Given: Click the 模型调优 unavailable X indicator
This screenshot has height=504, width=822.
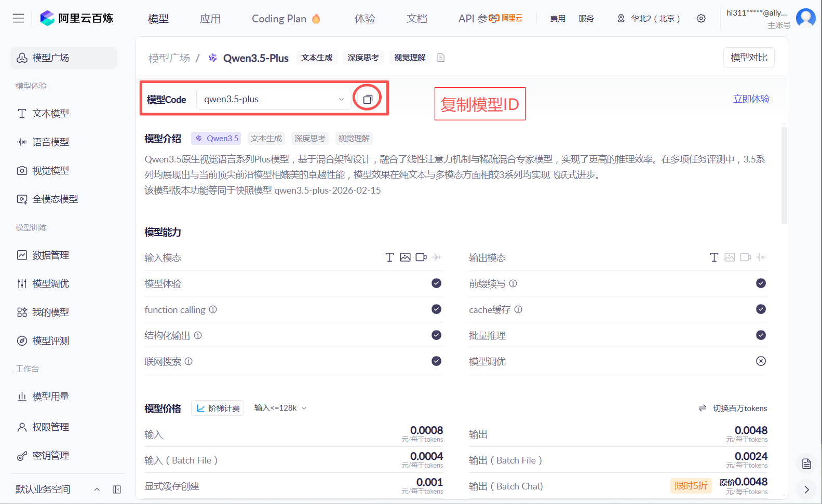Looking at the screenshot, I should pyautogui.click(x=761, y=361).
